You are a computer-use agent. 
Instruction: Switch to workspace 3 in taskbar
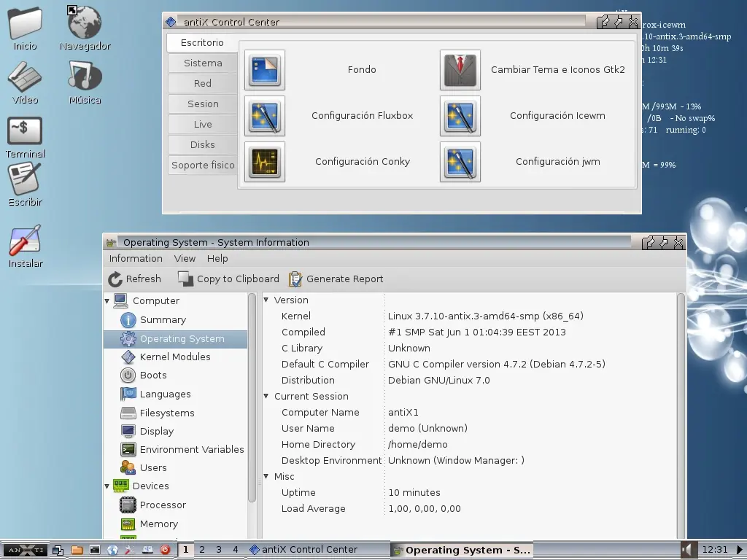click(x=219, y=550)
